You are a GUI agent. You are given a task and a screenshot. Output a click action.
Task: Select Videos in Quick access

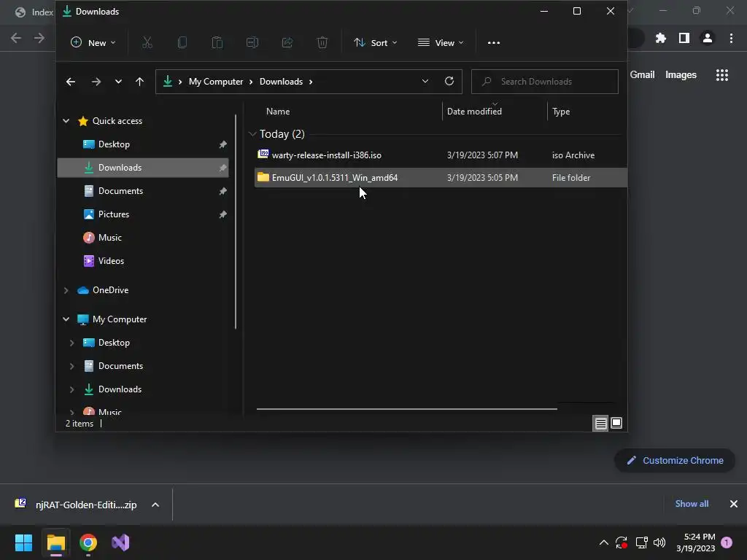pyautogui.click(x=143, y=261)
